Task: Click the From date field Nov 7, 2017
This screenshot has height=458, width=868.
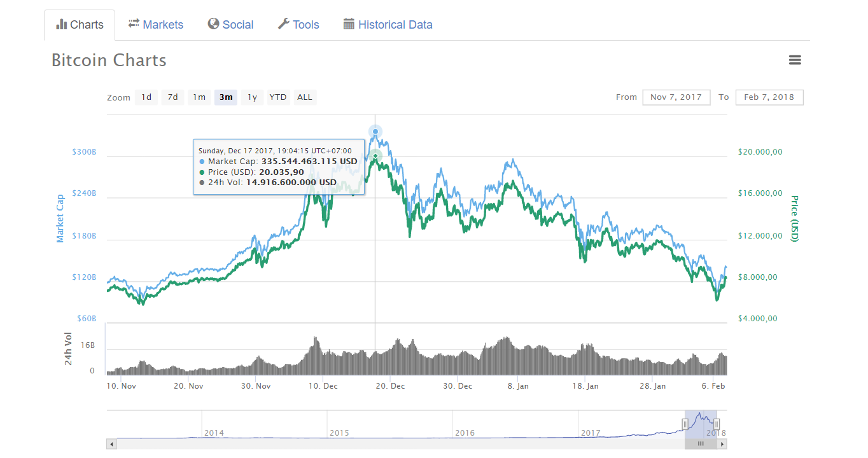Action: (x=676, y=97)
